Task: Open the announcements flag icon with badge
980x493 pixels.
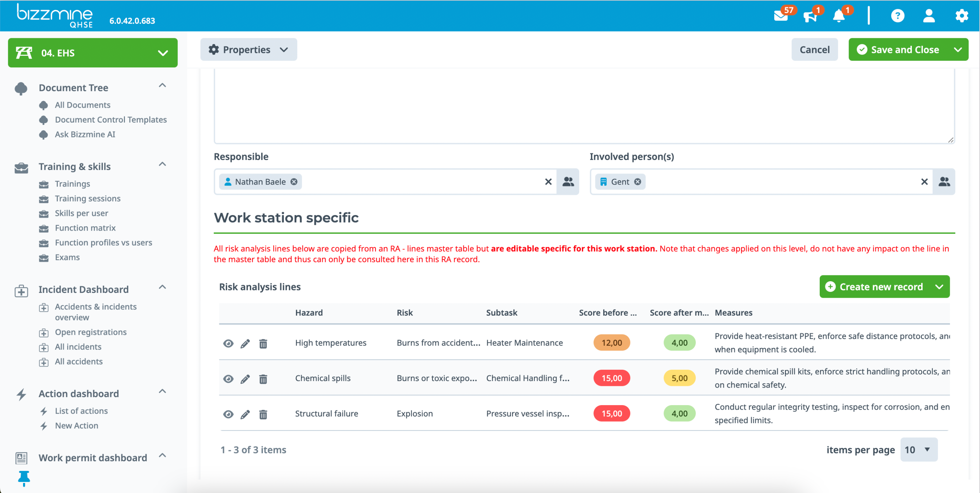Action: [810, 16]
